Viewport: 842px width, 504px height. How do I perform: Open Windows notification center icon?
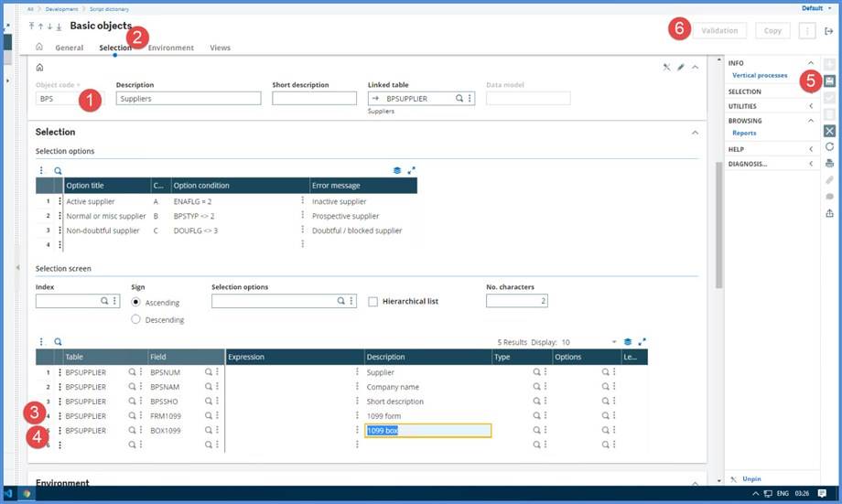pos(822,493)
